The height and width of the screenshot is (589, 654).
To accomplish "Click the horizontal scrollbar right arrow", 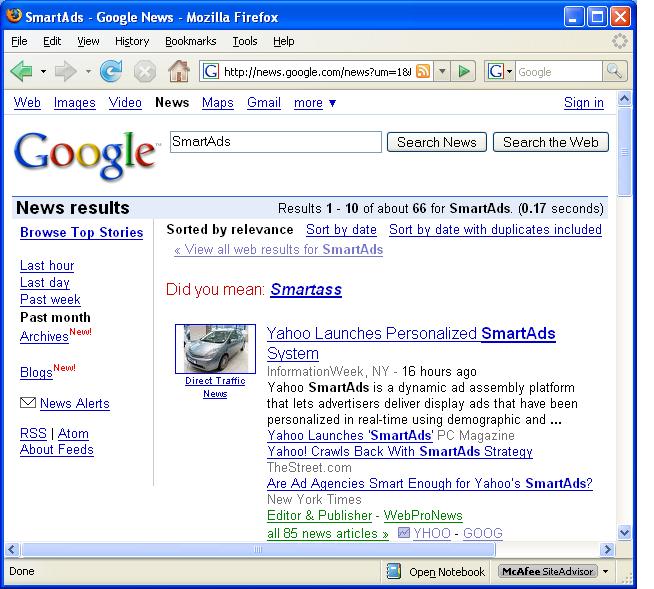I will point(607,549).
